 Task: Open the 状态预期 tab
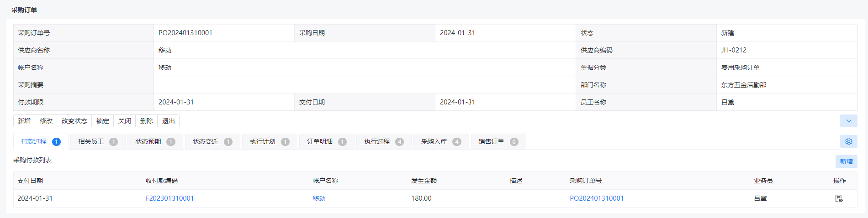click(155, 141)
